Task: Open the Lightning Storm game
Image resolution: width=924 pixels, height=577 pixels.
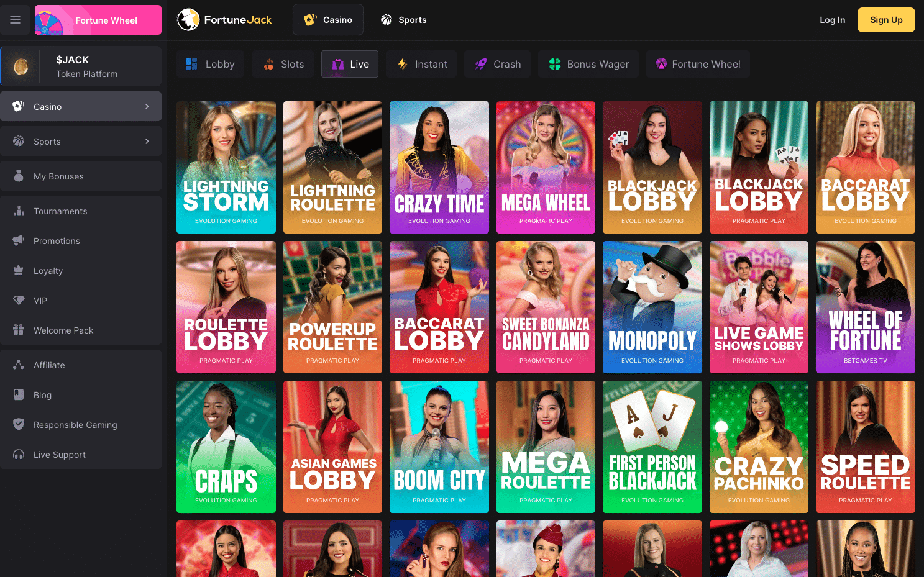Action: pos(226,167)
